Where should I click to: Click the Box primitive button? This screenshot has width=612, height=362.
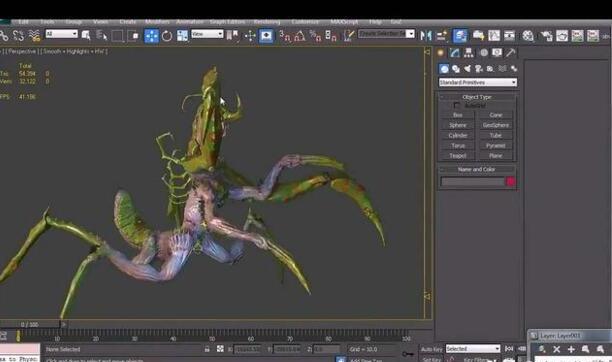[458, 115]
